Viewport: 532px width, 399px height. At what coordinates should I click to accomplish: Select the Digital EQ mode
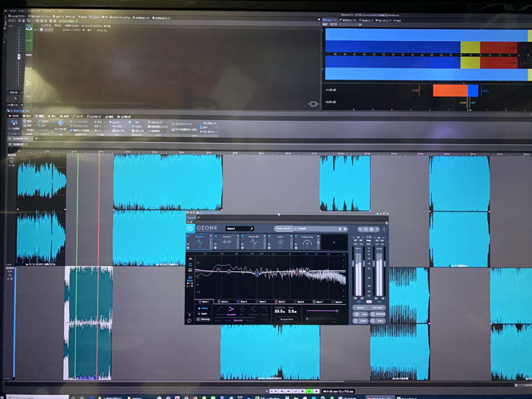[203, 314]
